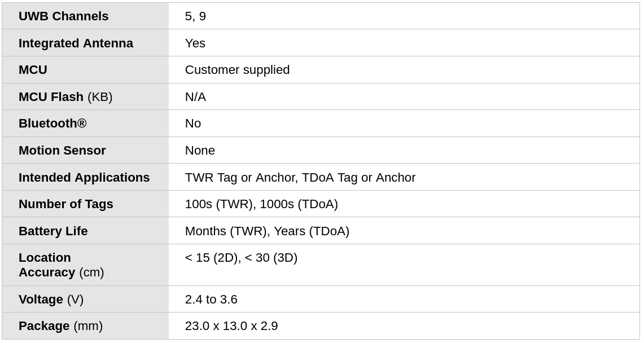This screenshot has height=343, width=644.
Task: Select the "23.0 x 13.0 x 2.9" package value
Action: [x=231, y=326]
